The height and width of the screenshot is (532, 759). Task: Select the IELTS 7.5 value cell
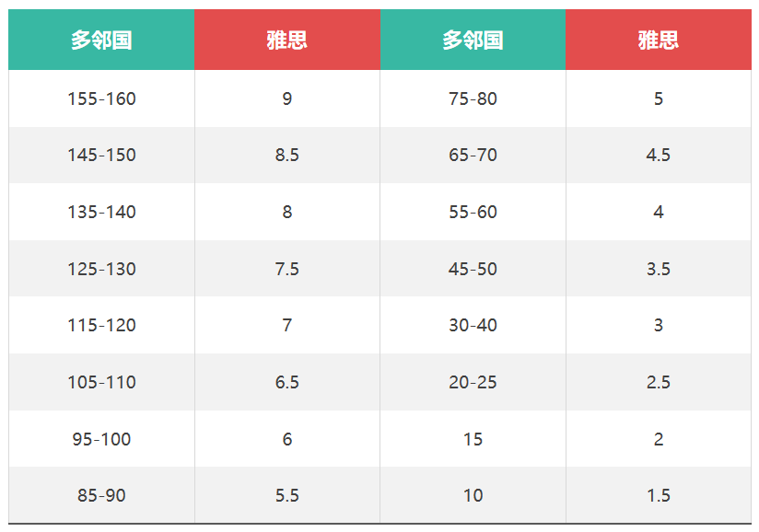pos(287,269)
